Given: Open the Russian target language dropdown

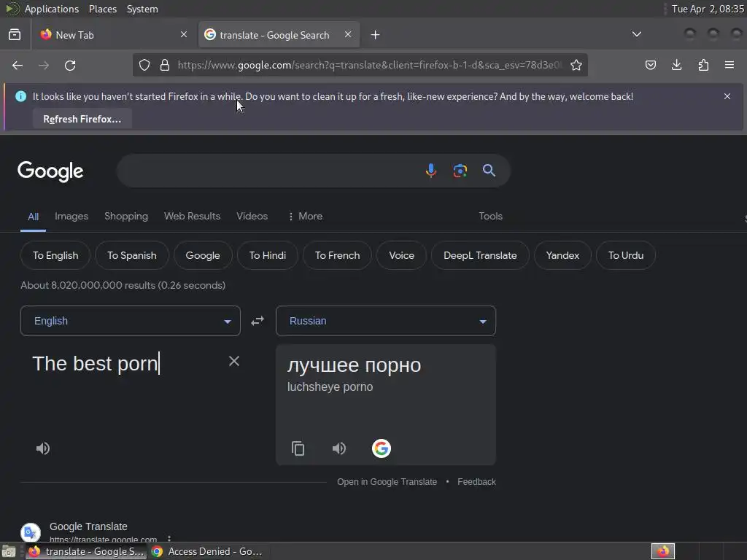Looking at the screenshot, I should pos(386,321).
